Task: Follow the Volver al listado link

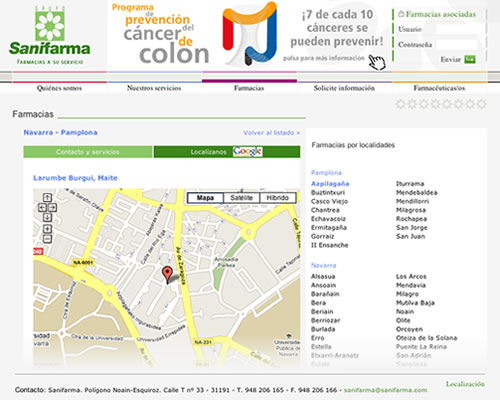Action: pos(272,133)
